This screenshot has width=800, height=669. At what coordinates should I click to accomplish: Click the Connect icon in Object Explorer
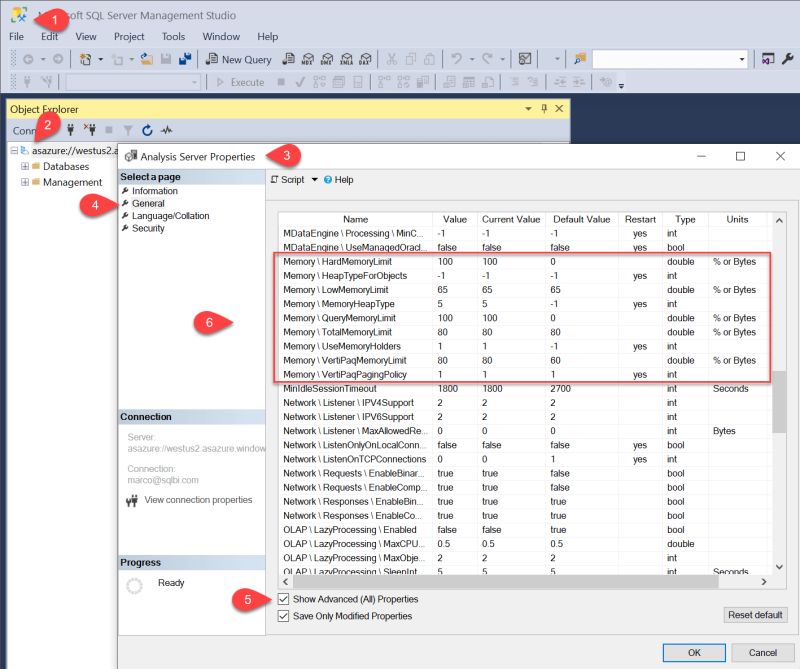[x=71, y=130]
